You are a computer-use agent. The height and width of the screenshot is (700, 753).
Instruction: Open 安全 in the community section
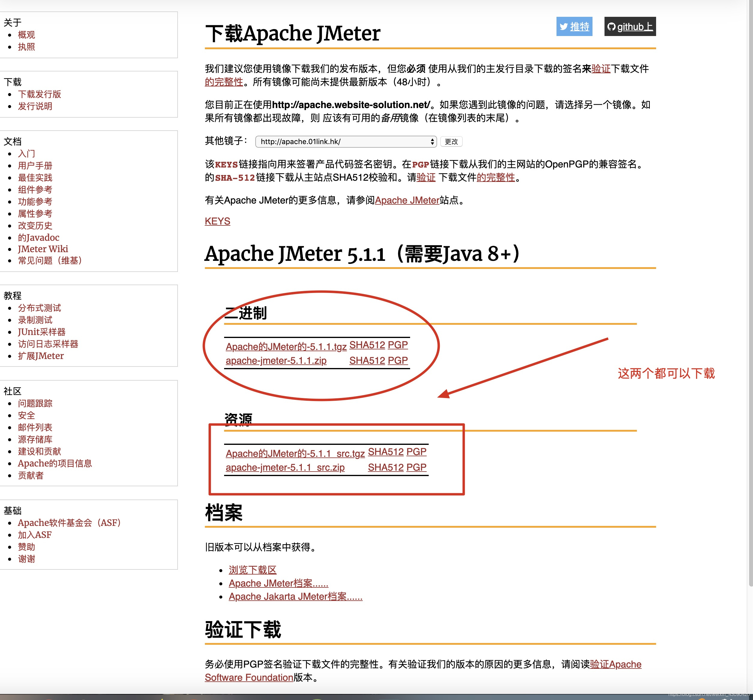coord(26,415)
